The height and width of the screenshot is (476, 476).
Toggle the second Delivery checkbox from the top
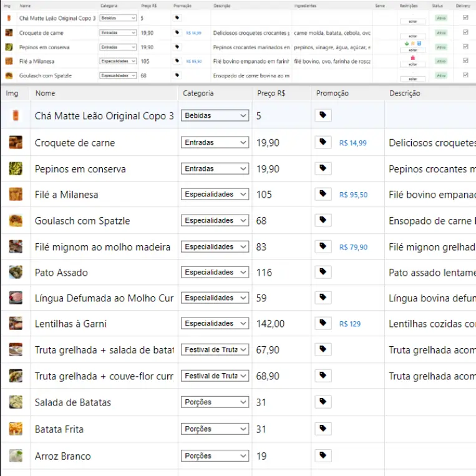(x=465, y=32)
